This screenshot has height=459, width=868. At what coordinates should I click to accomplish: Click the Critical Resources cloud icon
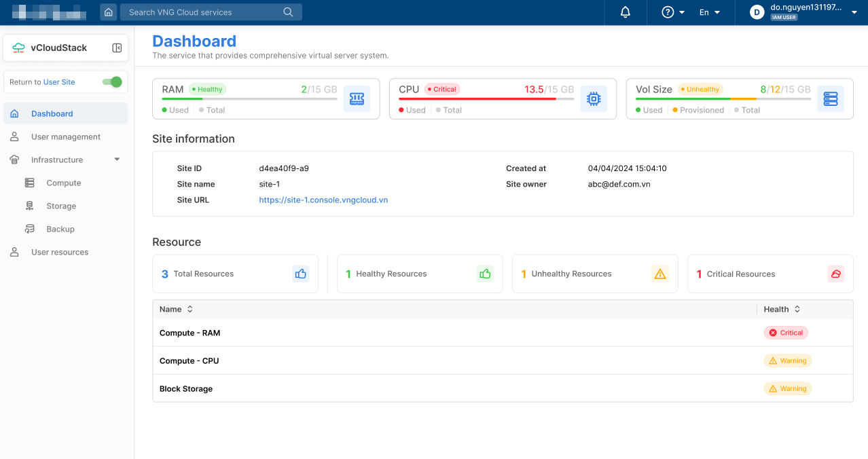pos(835,274)
